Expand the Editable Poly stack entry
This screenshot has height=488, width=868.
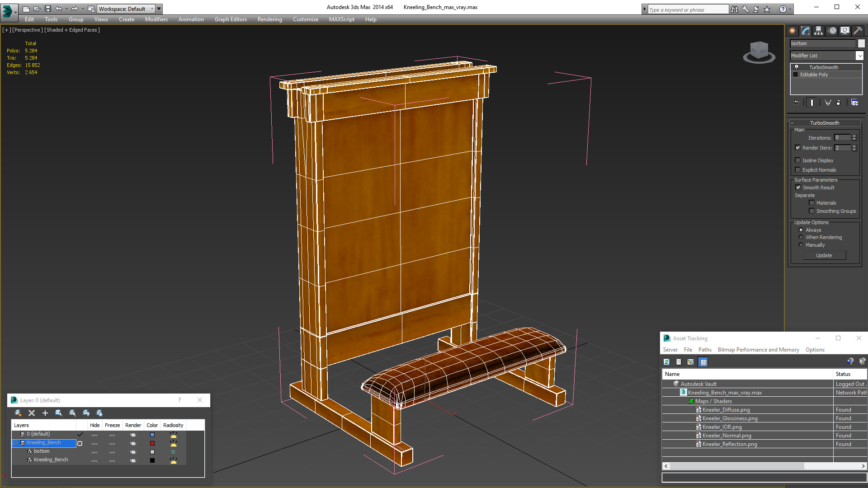pyautogui.click(x=796, y=75)
